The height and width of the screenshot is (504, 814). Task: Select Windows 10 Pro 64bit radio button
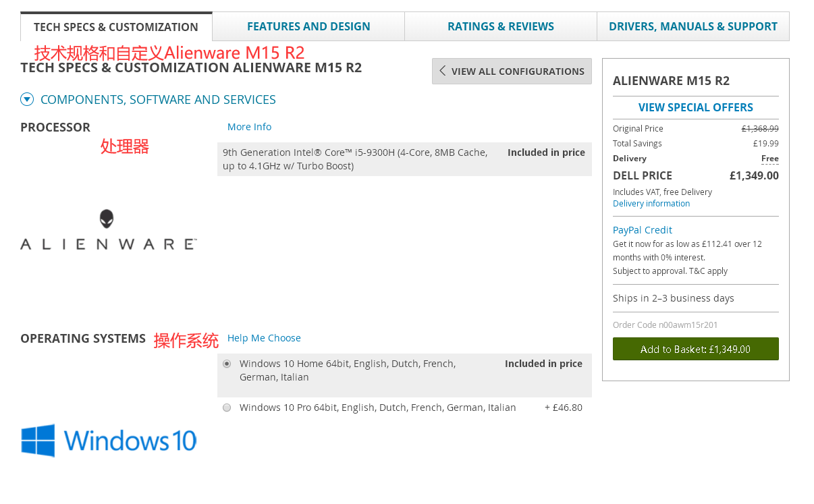pyautogui.click(x=227, y=408)
